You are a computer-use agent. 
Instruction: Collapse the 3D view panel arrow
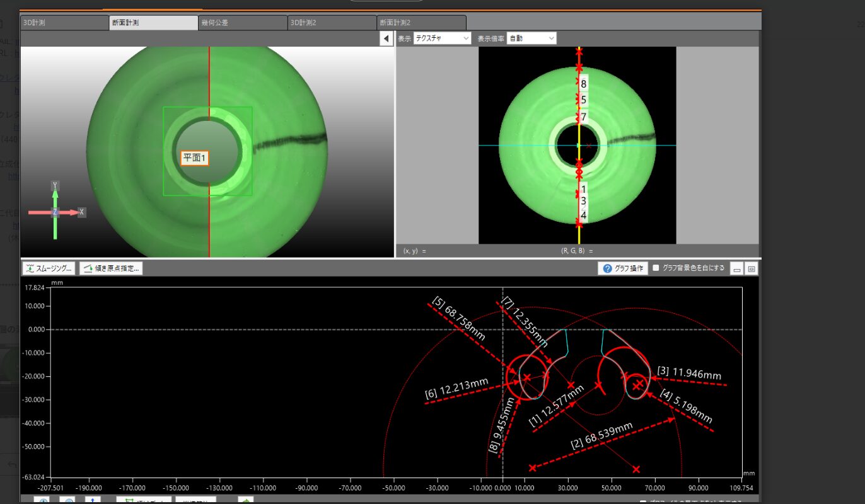pyautogui.click(x=386, y=39)
